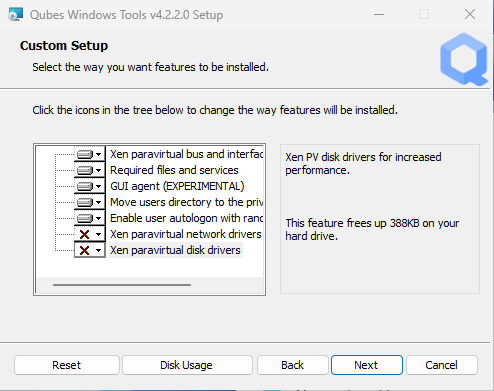Select Move users directory to the private feature

pos(186,202)
